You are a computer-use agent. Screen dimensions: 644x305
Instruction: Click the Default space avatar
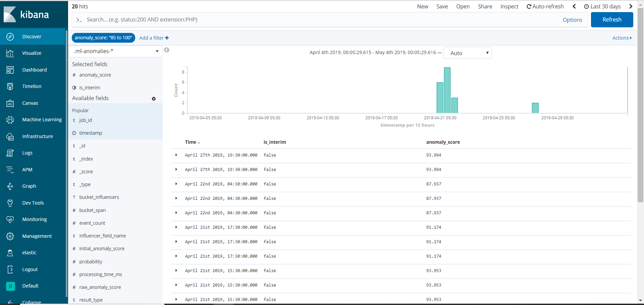(10, 286)
